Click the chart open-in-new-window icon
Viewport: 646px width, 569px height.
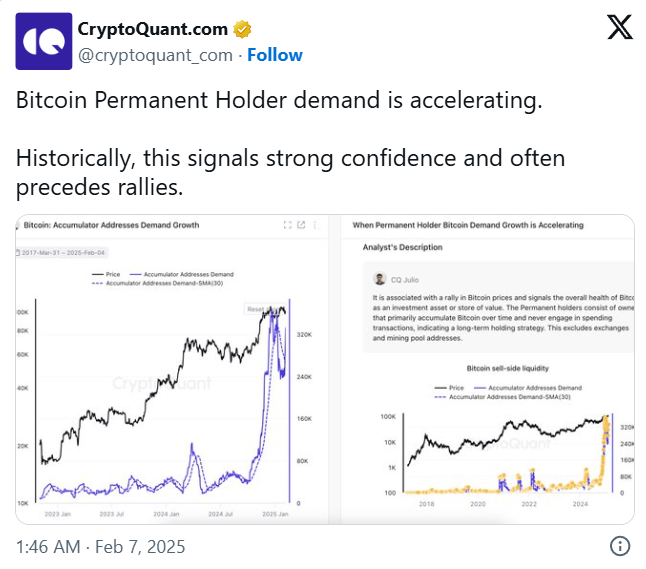pos(301,225)
